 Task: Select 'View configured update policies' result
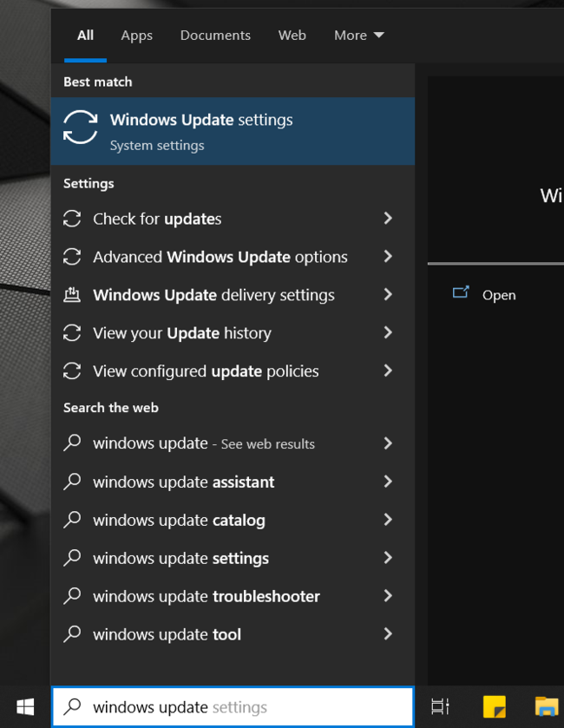pyautogui.click(x=233, y=371)
